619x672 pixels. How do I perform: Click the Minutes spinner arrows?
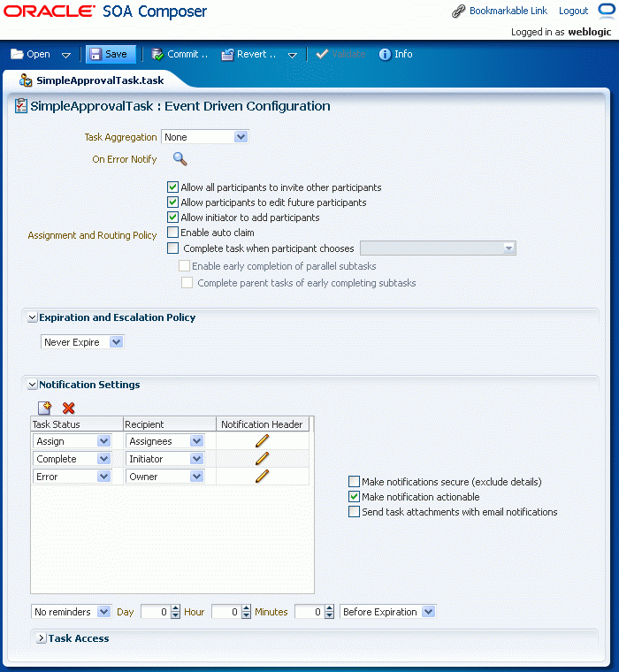coord(329,612)
